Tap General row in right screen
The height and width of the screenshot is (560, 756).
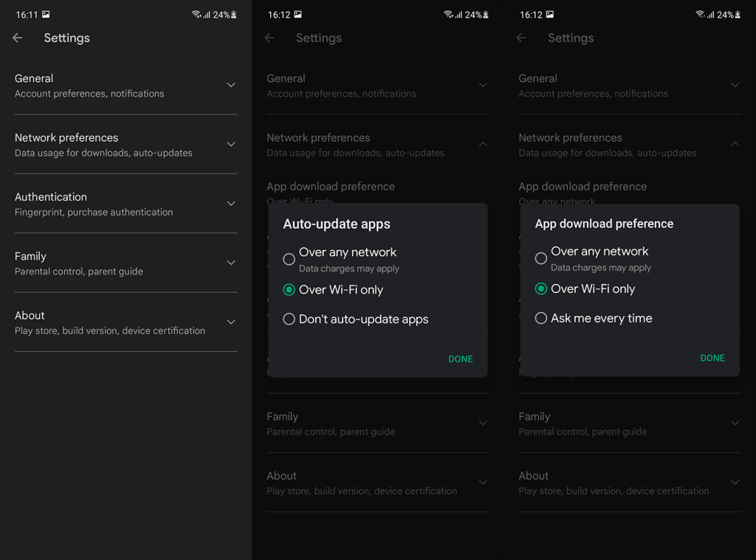(630, 86)
